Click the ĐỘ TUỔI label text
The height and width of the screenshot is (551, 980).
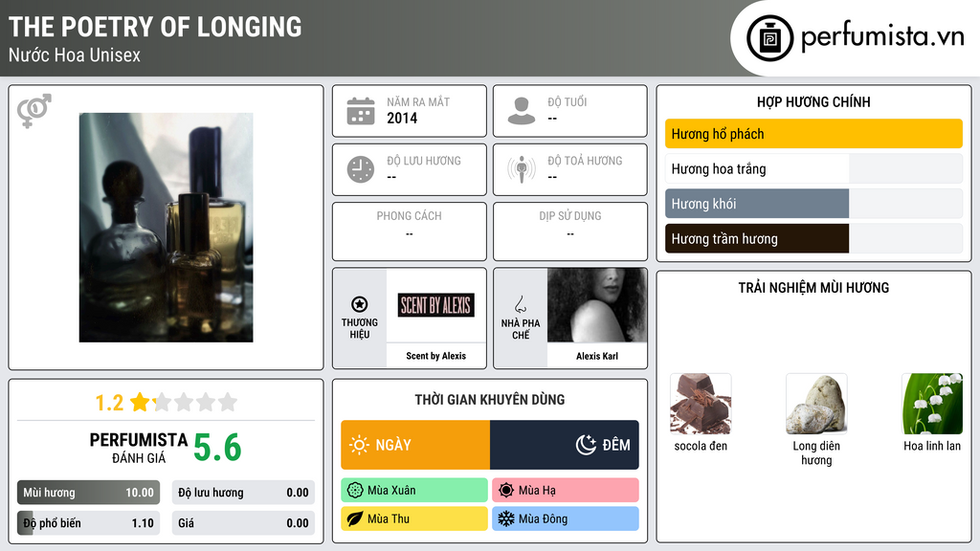567,101
